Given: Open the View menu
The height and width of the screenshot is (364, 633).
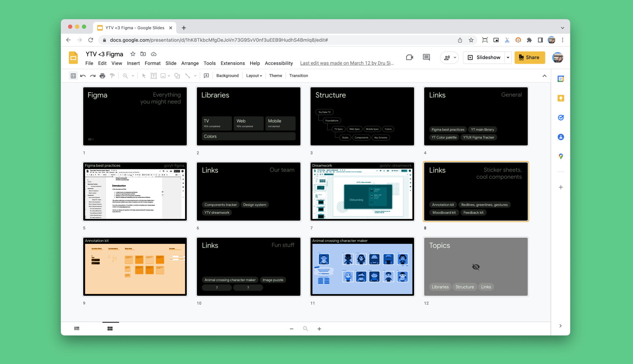Looking at the screenshot, I should pos(117,63).
